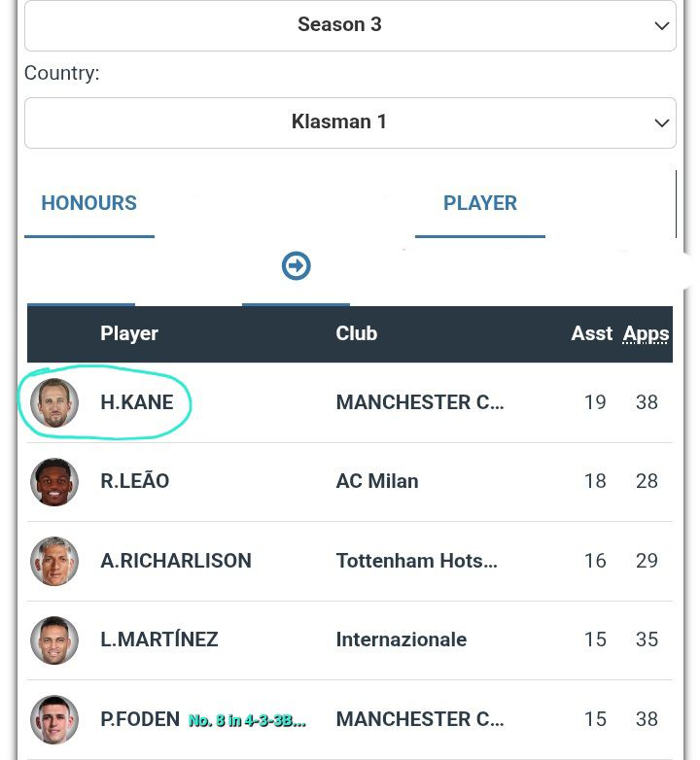Open H.KANE player name link

click(137, 402)
